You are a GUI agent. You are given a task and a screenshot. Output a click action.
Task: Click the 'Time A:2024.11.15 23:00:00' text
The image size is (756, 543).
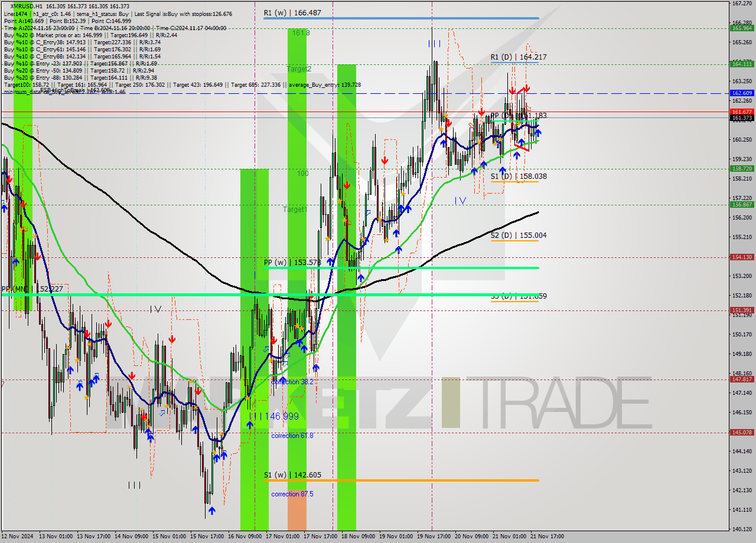40,28
